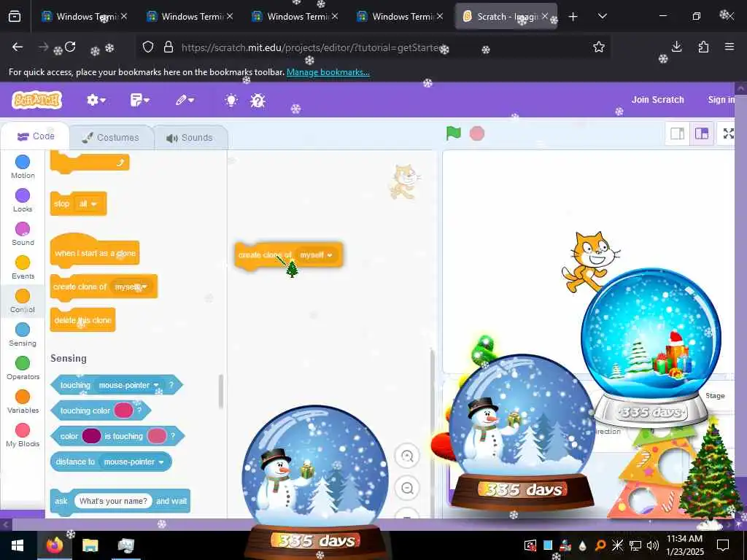Image resolution: width=747 pixels, height=560 pixels.
Task: Open the Settings gear menu
Action: coord(96,100)
